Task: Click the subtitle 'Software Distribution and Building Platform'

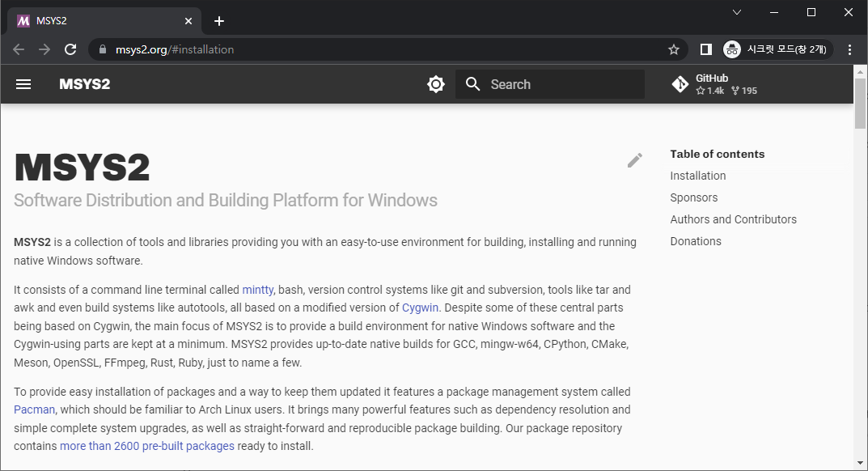Action: point(226,200)
